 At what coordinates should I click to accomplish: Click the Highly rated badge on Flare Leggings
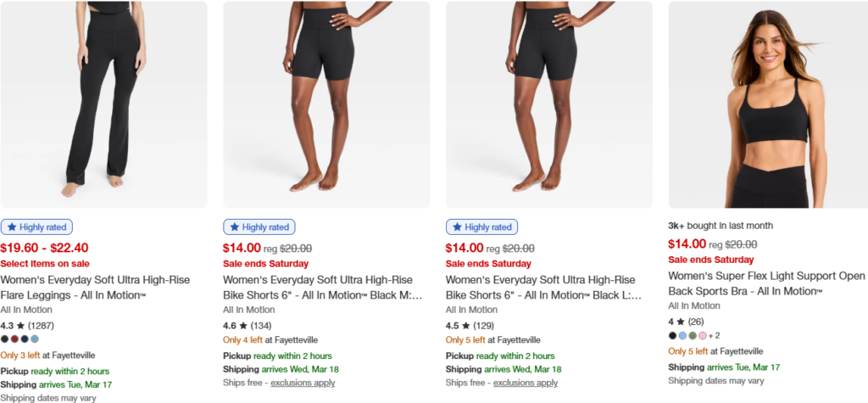click(x=37, y=227)
